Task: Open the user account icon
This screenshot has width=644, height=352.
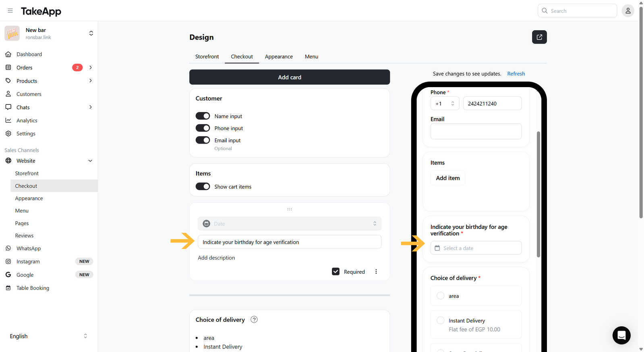Action: click(x=627, y=11)
